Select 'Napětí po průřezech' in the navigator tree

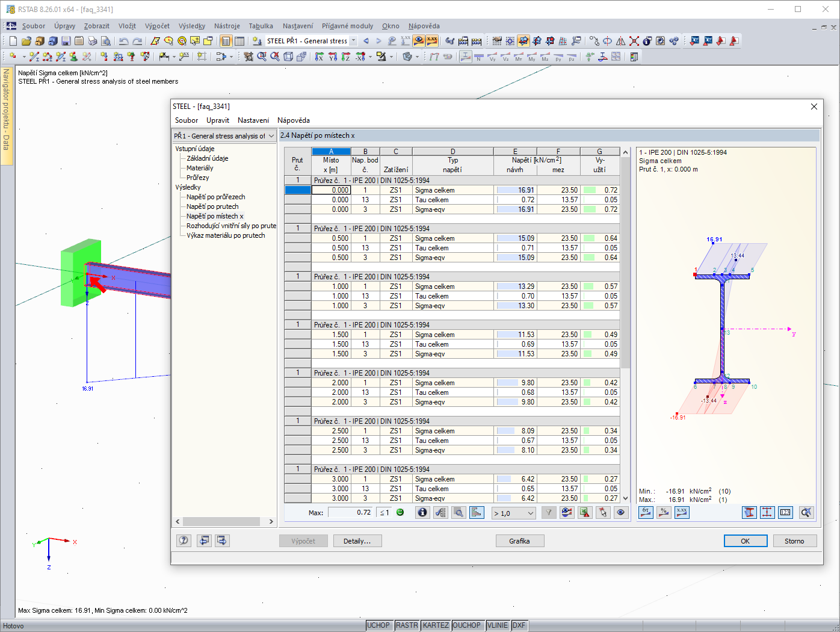point(215,197)
